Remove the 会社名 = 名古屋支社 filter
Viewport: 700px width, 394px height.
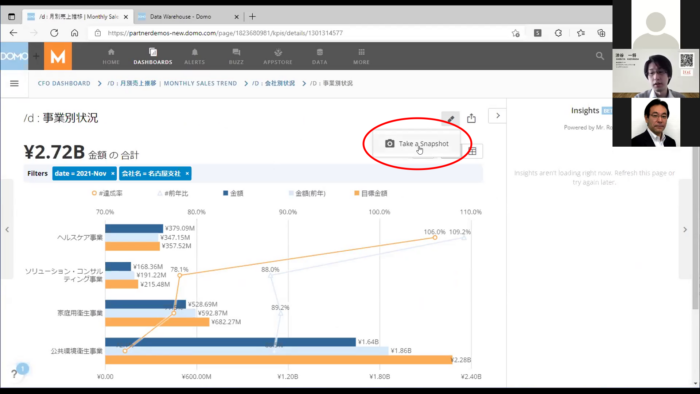187,174
